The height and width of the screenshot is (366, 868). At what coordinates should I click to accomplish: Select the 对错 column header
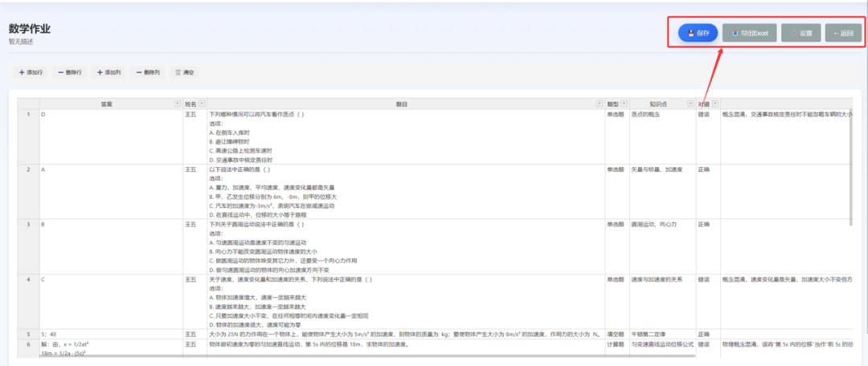tap(708, 104)
